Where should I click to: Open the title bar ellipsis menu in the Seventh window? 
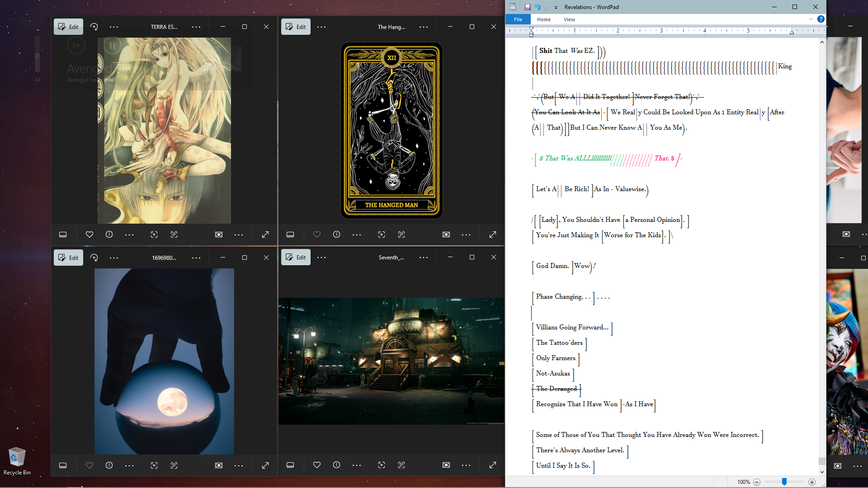point(424,258)
